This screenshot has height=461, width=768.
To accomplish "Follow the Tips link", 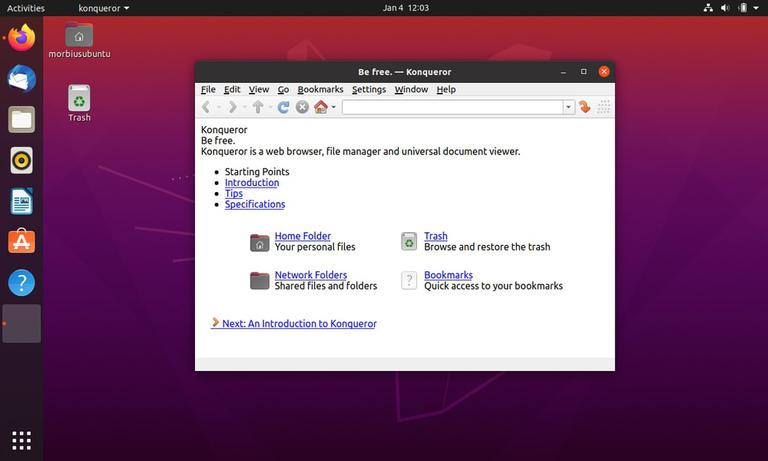I will (x=234, y=194).
